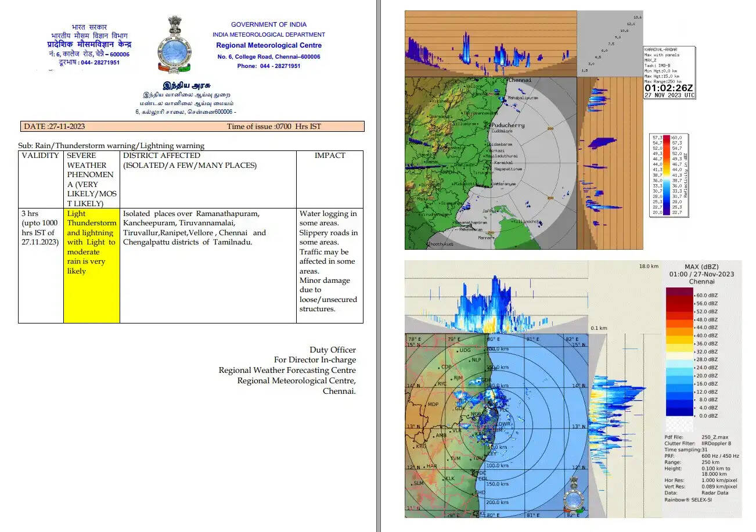Viewport: 756px width, 532px height.
Task: Select the IMPACT column header
Action: pyautogui.click(x=329, y=156)
